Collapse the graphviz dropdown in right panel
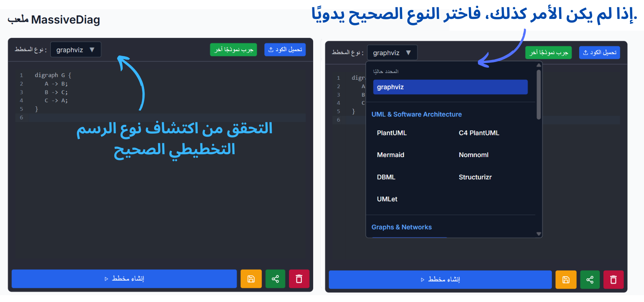644x302 pixels. pyautogui.click(x=392, y=53)
